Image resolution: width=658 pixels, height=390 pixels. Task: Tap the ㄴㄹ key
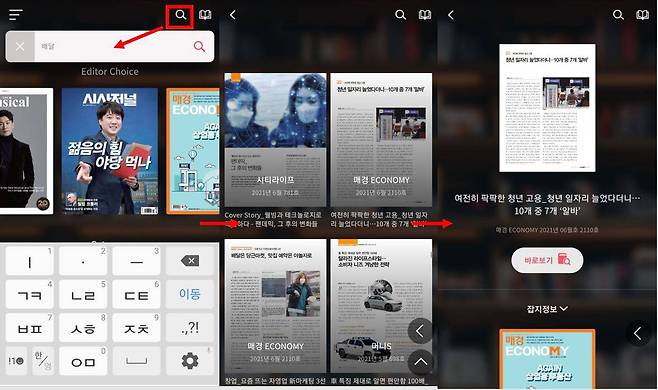[83, 294]
